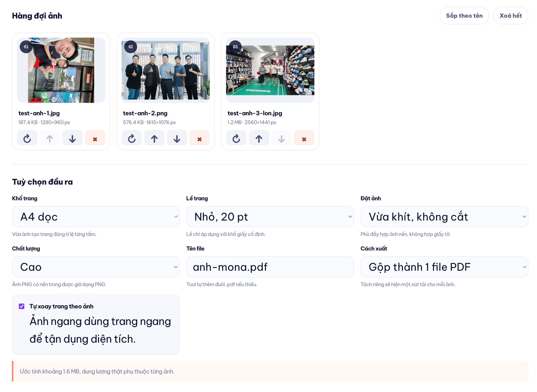Click the estimate note Ước tính khoảng 1.6 MB
The width and height of the screenshot is (537, 392).
click(97, 371)
